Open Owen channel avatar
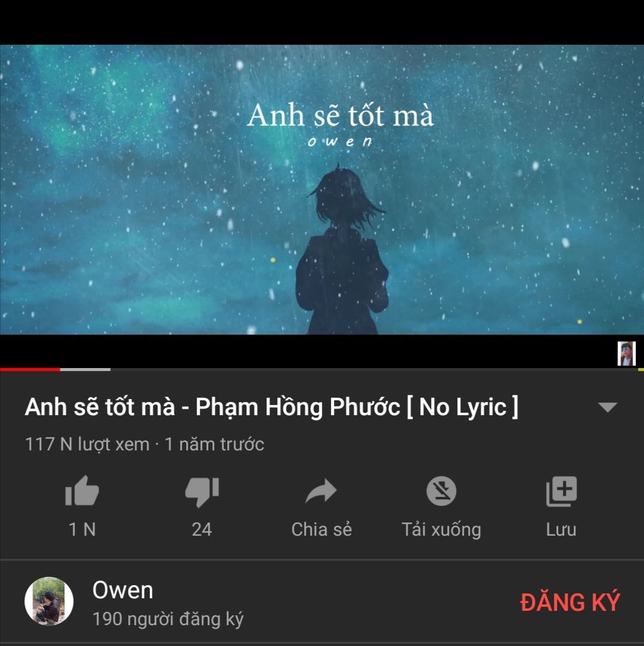 tap(49, 601)
